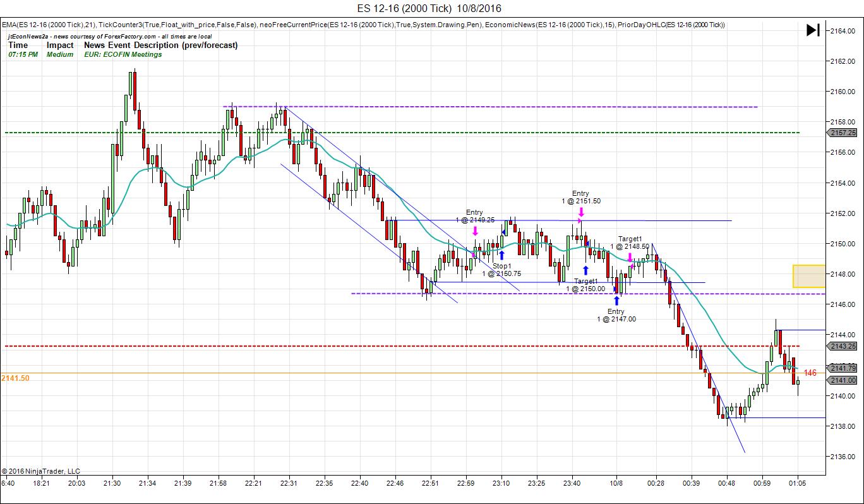Select the Target1 1 @ 2148.50 annotation
This screenshot has height=504, width=864.
[x=630, y=243]
